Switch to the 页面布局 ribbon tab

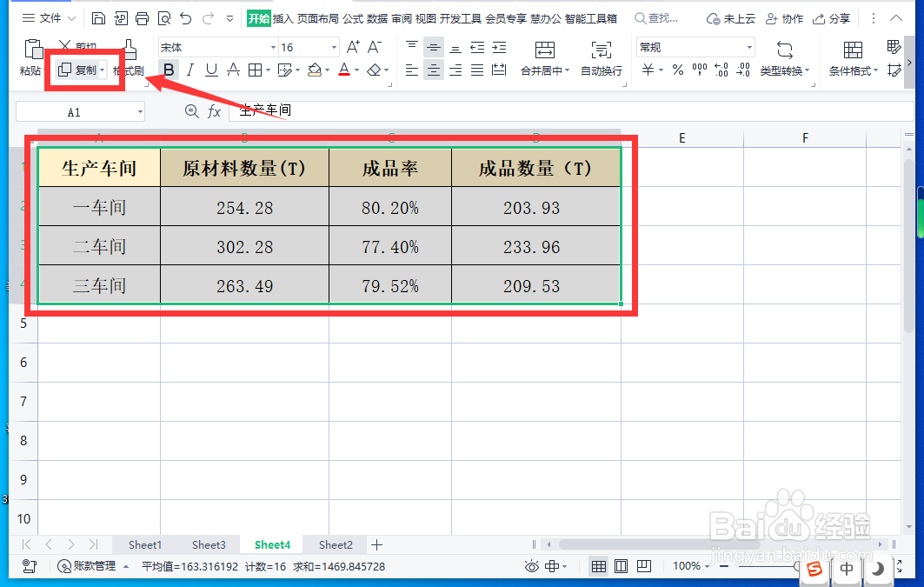pyautogui.click(x=317, y=19)
